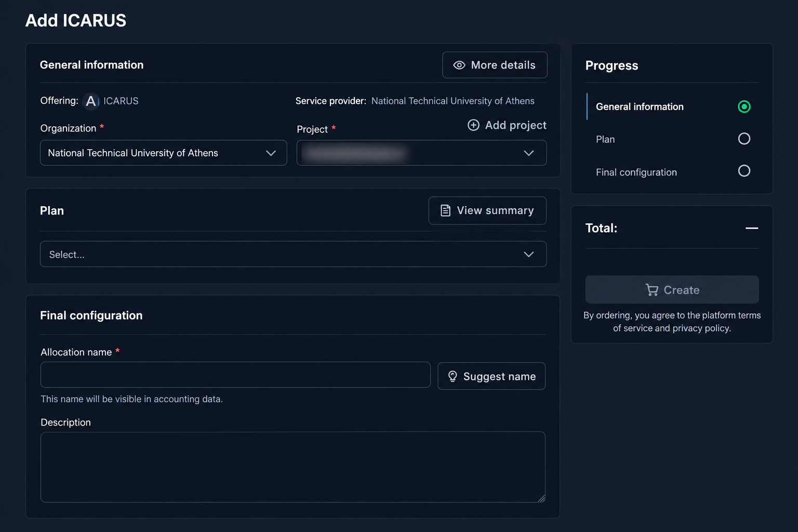The height and width of the screenshot is (532, 798).
Task: Go to General information step in Progress
Action: point(672,107)
